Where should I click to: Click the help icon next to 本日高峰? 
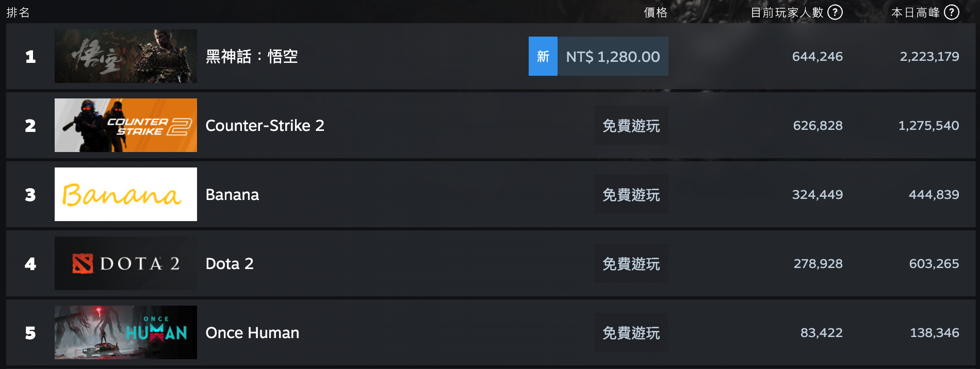tap(952, 12)
